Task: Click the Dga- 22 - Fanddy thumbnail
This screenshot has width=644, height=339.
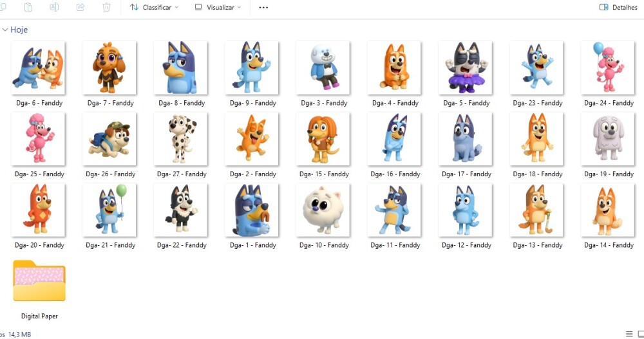Action: 181,210
